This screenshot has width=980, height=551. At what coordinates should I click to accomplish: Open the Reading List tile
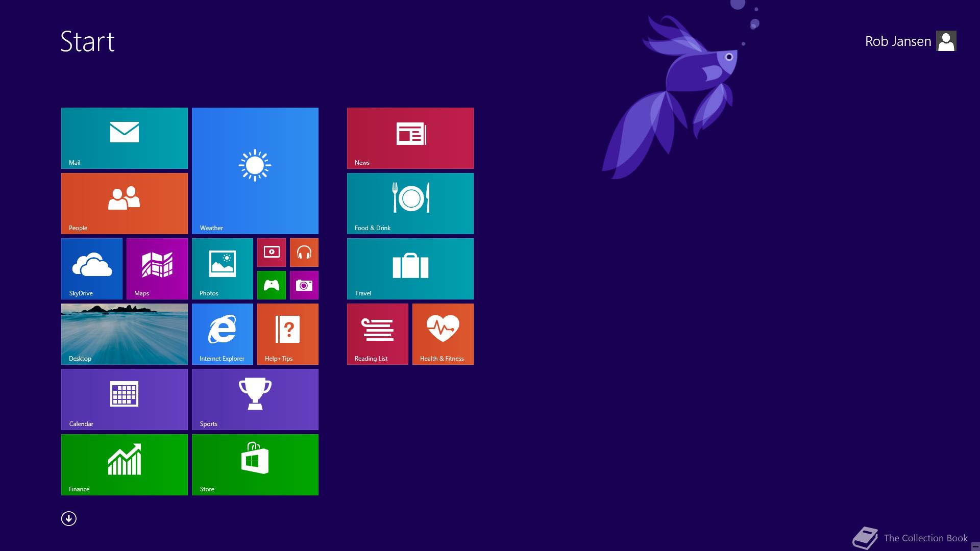(x=378, y=334)
